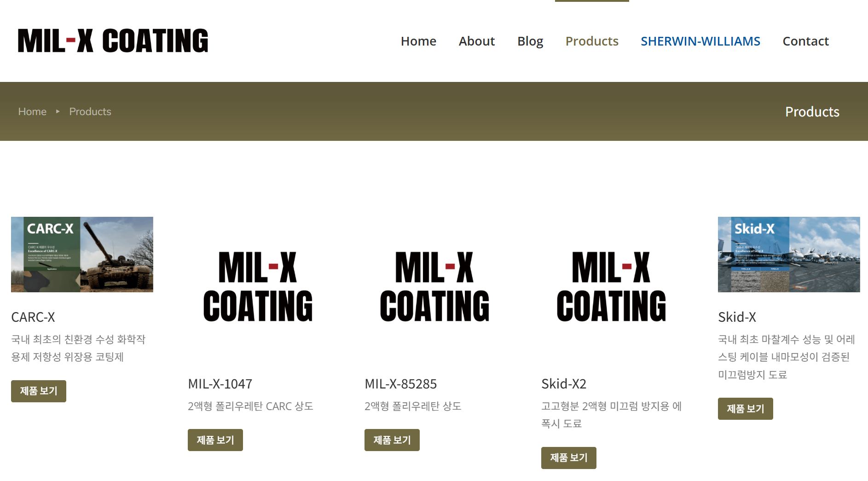The image size is (868, 481).
Task: Open the CARC-X tank product thumbnail
Action: click(82, 255)
